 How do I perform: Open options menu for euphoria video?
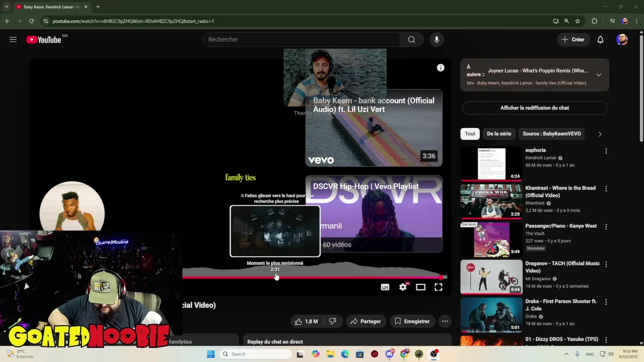(x=606, y=151)
